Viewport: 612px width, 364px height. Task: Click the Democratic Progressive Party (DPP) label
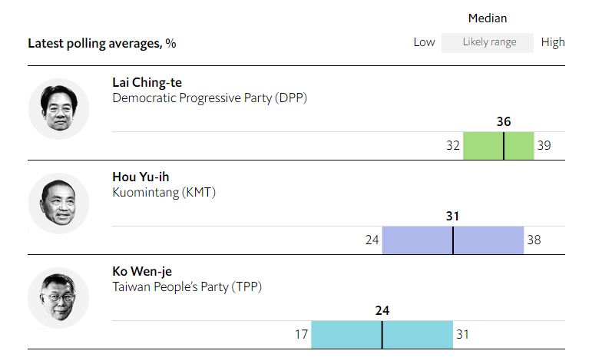pyautogui.click(x=210, y=98)
